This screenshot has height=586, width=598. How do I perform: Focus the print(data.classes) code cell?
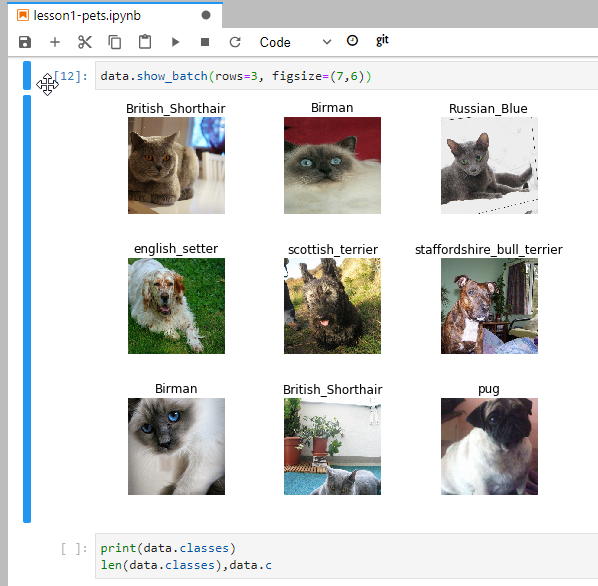(346, 556)
